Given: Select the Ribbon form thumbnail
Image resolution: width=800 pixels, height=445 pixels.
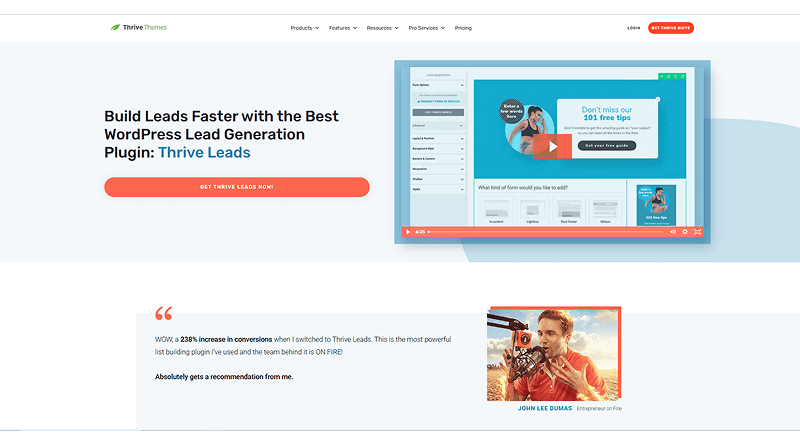Looking at the screenshot, I should tap(605, 212).
